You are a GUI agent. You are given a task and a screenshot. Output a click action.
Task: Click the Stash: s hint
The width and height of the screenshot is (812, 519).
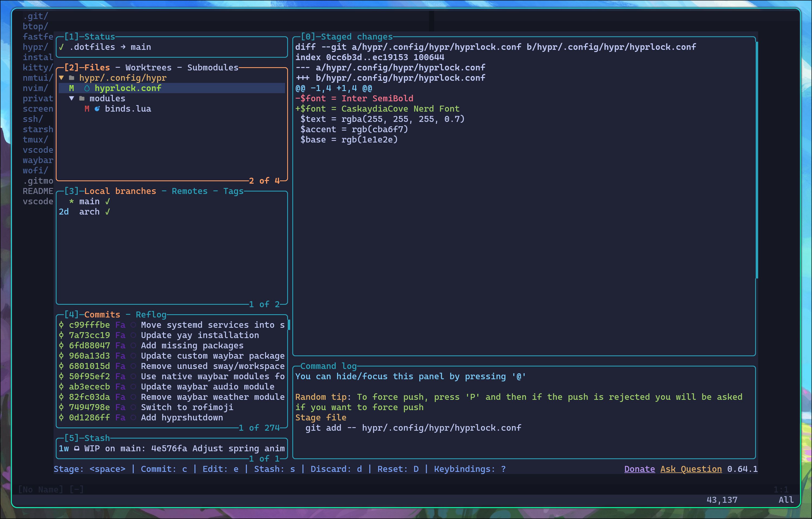[274, 469]
